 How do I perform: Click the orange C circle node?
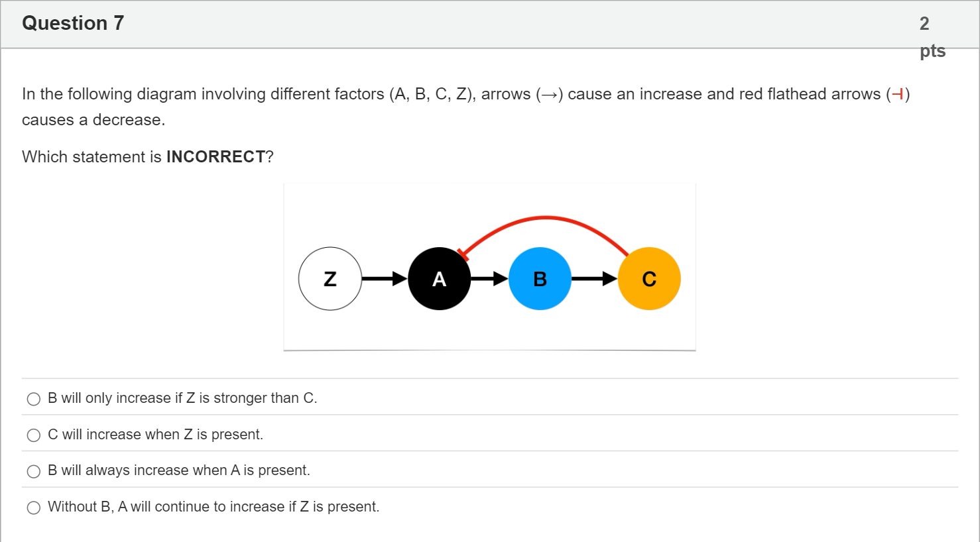click(649, 279)
